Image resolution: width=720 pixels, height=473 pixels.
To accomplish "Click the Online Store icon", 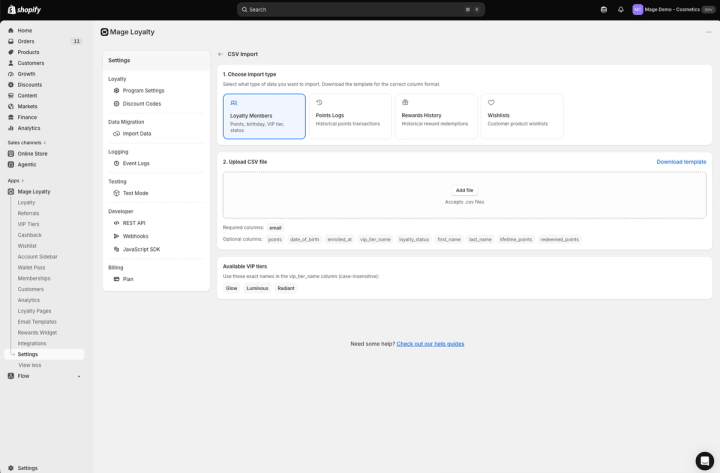I will click(x=11, y=153).
